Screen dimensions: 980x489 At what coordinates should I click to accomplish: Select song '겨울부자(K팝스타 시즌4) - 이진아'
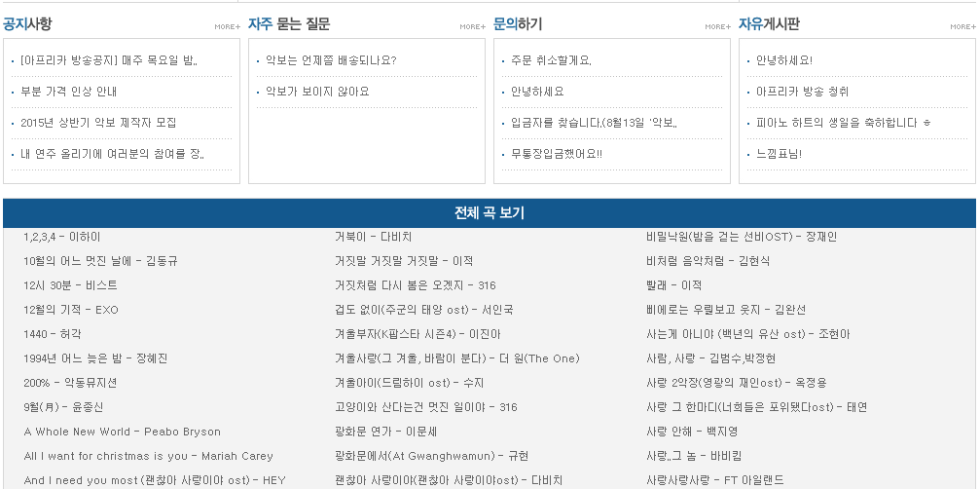(418, 334)
